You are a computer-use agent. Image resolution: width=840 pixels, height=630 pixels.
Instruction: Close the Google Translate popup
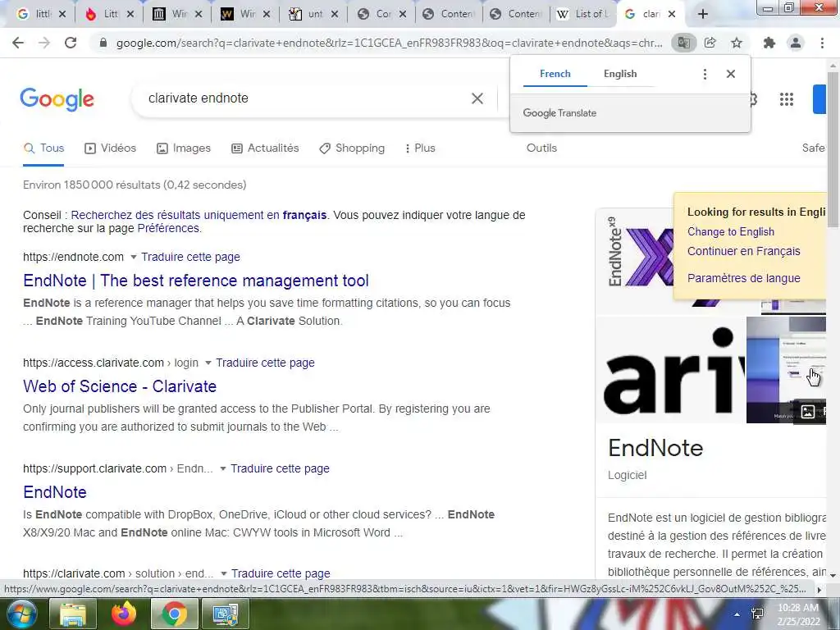(731, 74)
